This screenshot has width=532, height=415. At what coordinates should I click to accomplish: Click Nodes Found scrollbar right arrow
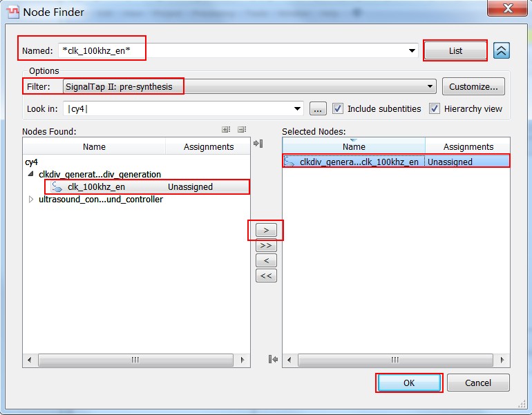point(243,360)
